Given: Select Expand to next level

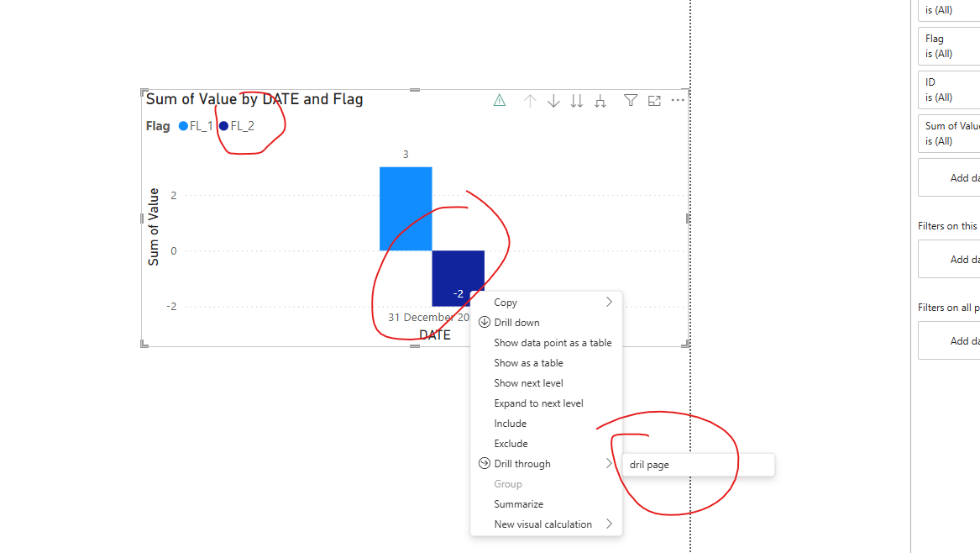Looking at the screenshot, I should 546,403.
